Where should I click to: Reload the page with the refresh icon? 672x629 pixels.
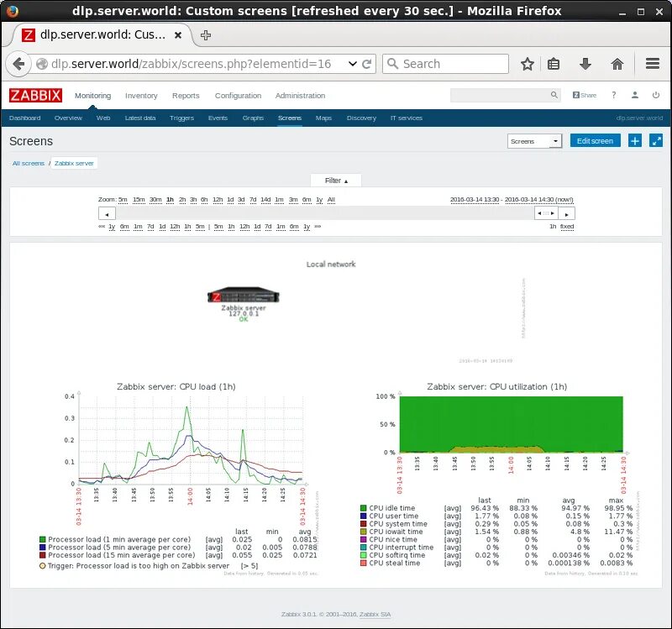point(367,65)
